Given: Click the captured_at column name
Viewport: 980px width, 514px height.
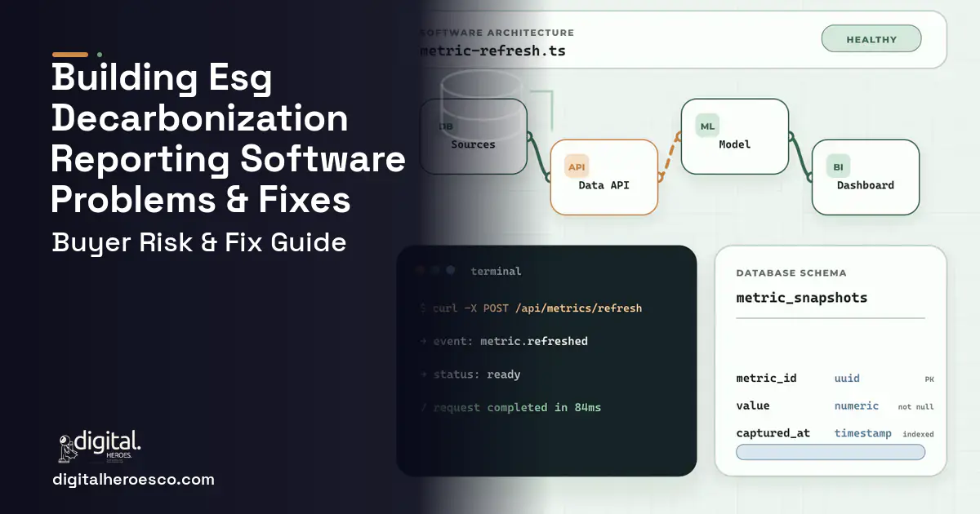Looking at the screenshot, I should click(773, 433).
